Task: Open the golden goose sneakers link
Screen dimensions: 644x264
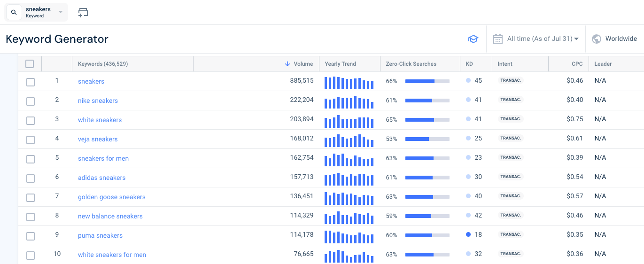Action: pyautogui.click(x=112, y=197)
